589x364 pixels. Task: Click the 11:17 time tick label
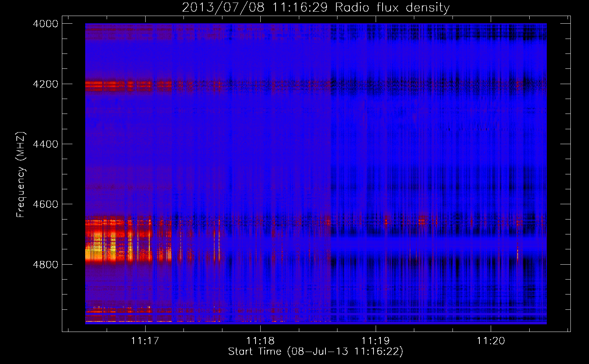[145, 341]
